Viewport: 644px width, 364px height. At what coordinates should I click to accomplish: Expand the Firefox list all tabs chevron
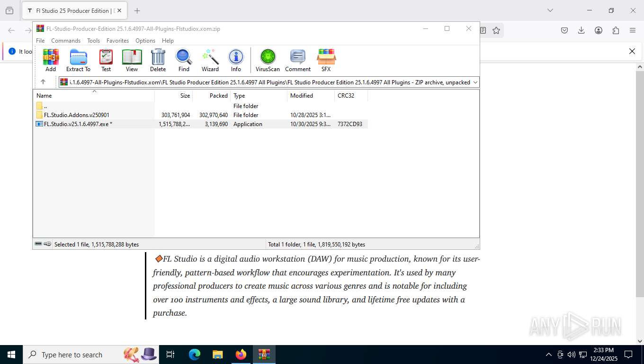tap(550, 10)
